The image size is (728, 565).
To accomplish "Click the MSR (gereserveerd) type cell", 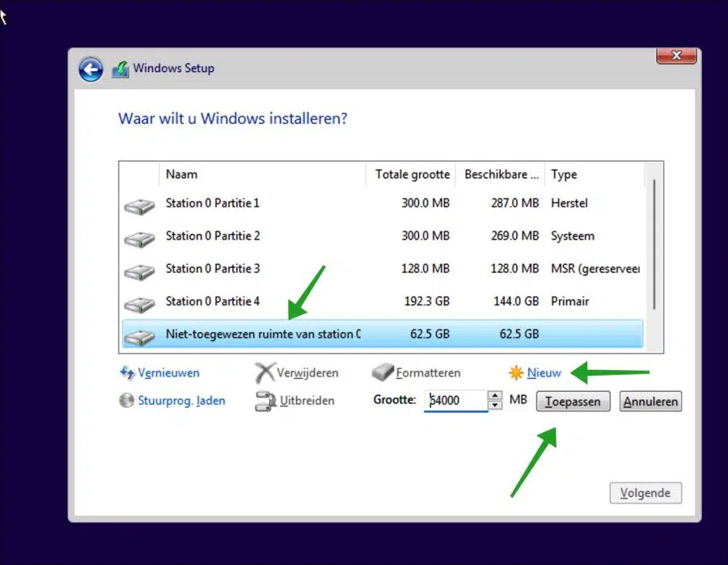I will point(595,269).
